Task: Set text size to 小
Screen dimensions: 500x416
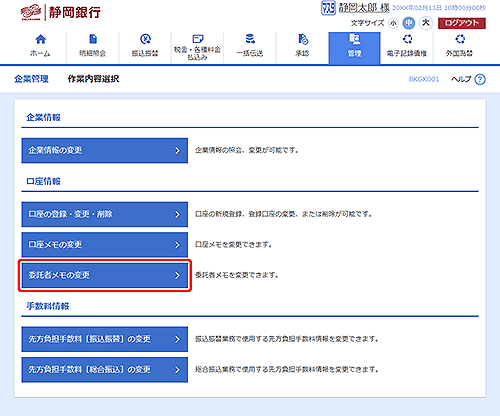Action: (x=393, y=23)
